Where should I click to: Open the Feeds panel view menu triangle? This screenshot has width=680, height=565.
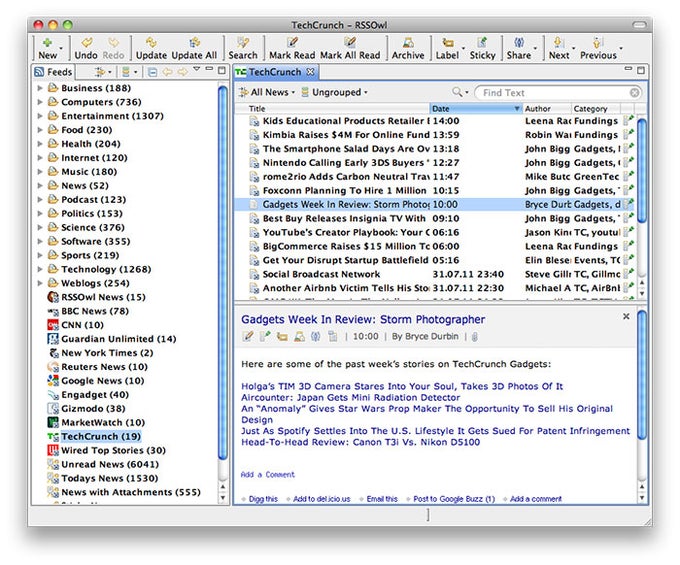196,69
